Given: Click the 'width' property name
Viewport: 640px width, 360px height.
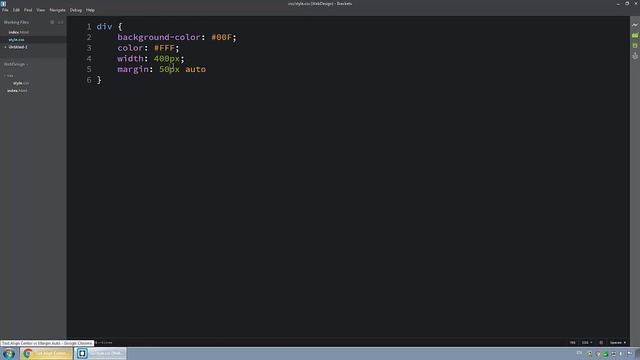Looking at the screenshot, I should tap(130, 58).
